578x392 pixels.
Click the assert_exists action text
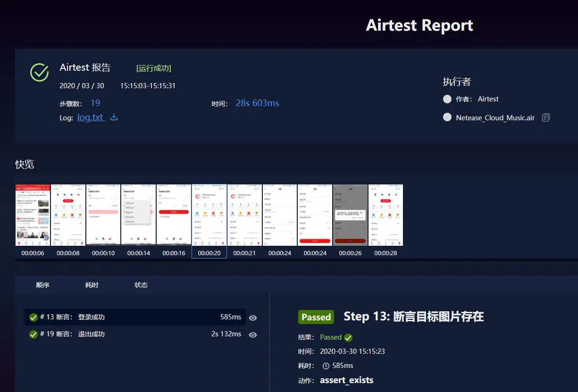(x=347, y=380)
